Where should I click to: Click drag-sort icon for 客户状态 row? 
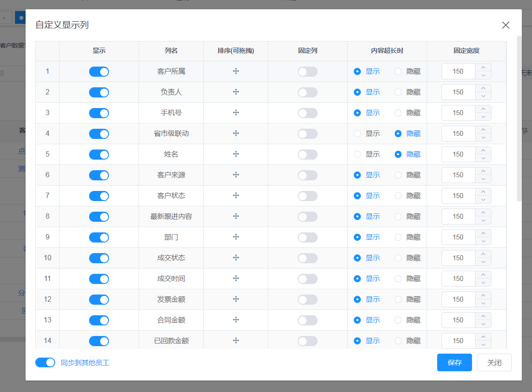[236, 196]
